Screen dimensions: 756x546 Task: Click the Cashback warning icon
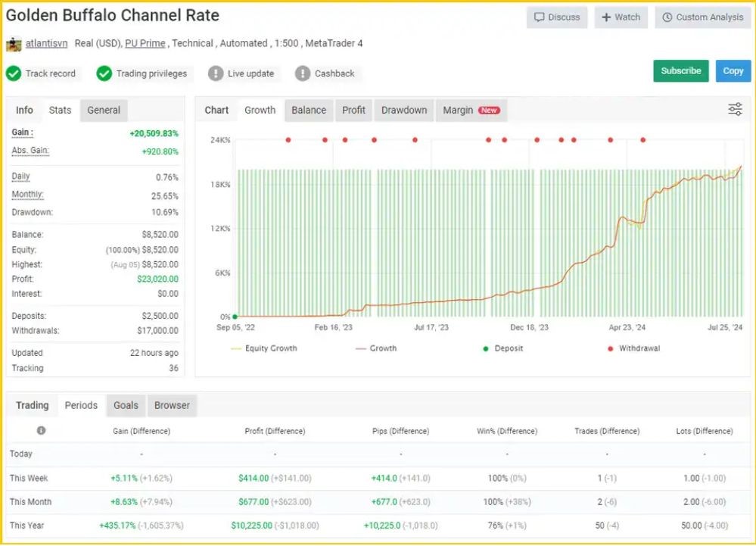[303, 73]
